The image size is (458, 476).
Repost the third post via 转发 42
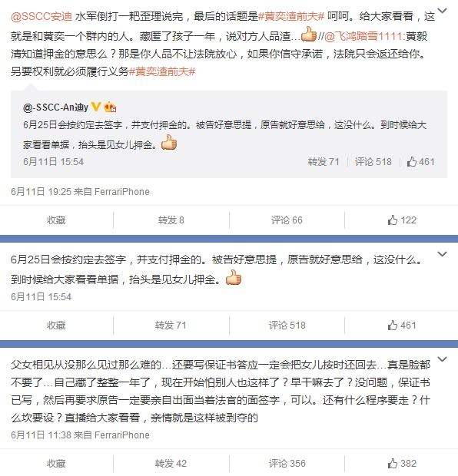[171, 464]
